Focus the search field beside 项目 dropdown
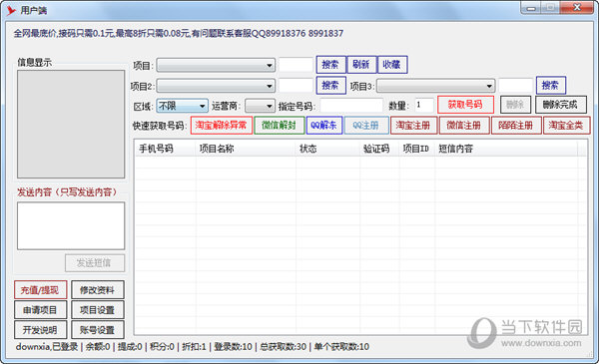This screenshot has height=364, width=599. [296, 65]
